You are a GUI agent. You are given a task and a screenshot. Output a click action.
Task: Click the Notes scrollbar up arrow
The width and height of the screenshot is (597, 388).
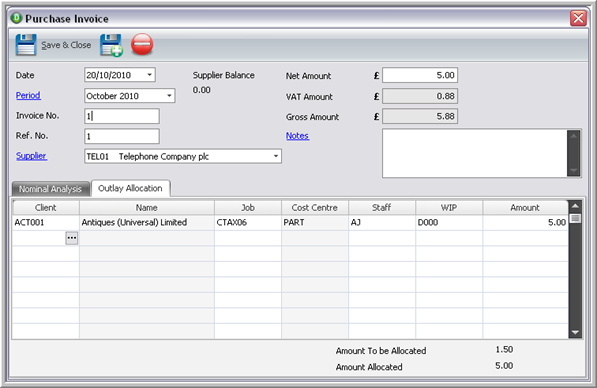[573, 136]
